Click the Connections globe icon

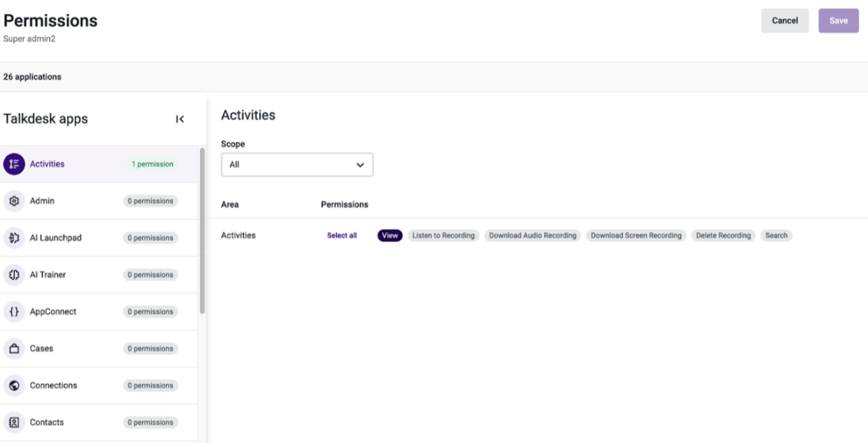tap(14, 385)
